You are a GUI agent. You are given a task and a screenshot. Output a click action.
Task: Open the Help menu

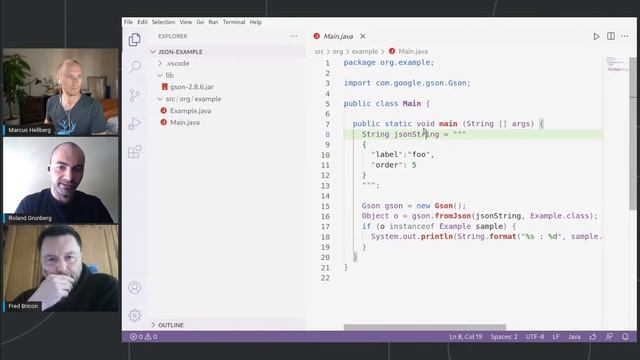[x=256, y=22]
